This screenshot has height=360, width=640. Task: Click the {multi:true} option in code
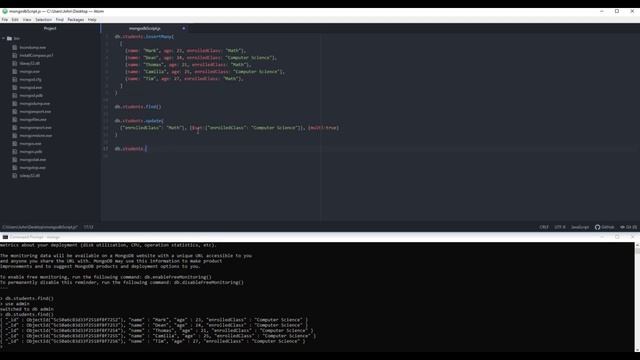[323, 128]
